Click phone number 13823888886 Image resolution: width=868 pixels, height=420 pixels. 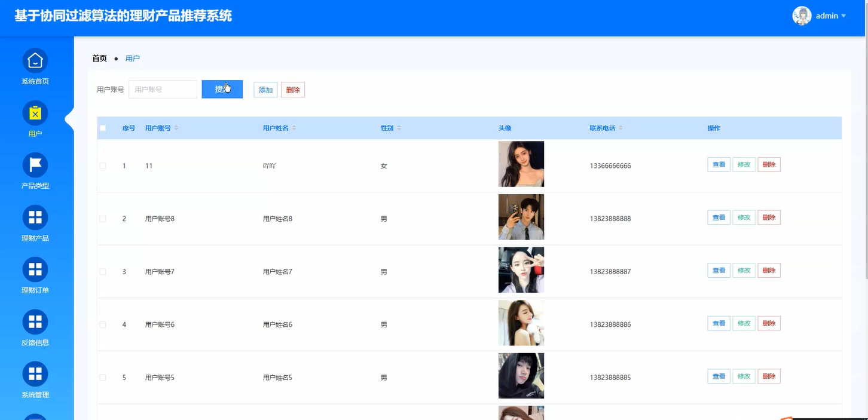pyautogui.click(x=610, y=324)
